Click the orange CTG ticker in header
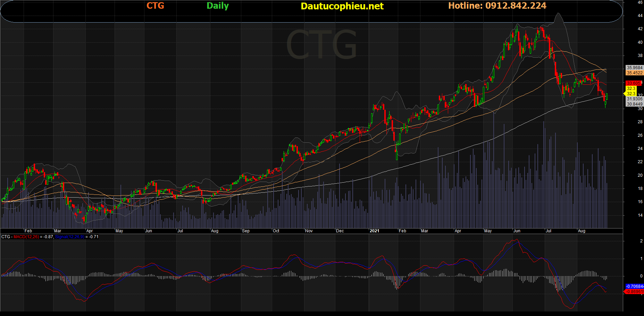Image resolution: width=644 pixels, height=316 pixels. point(155,6)
